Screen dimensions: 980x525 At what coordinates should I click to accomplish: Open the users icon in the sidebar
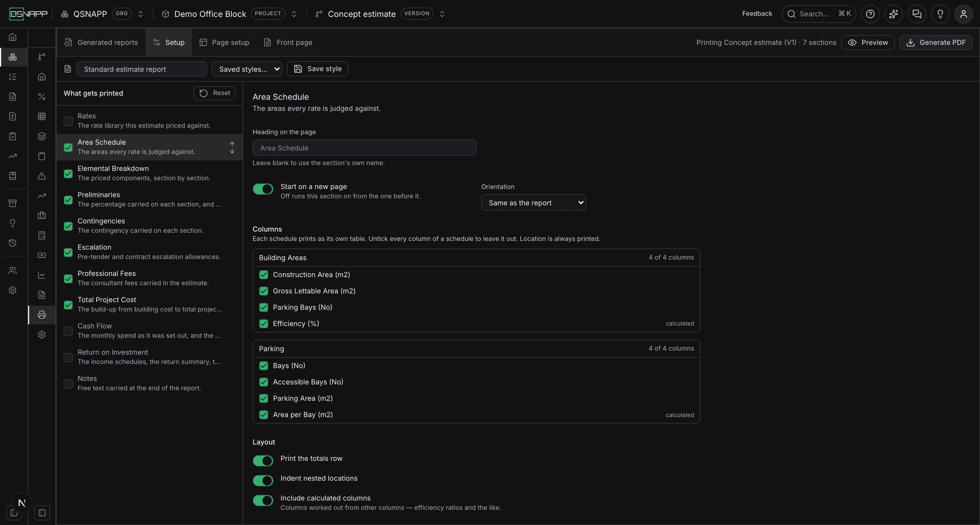[x=13, y=270]
